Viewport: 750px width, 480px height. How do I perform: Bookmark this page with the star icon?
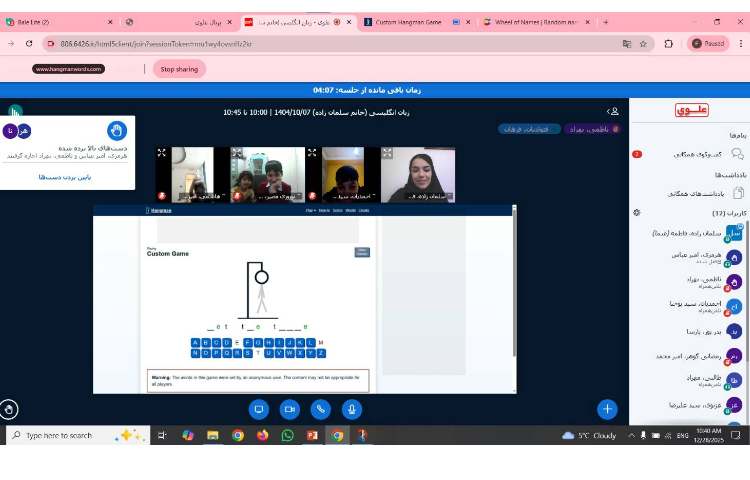(643, 44)
